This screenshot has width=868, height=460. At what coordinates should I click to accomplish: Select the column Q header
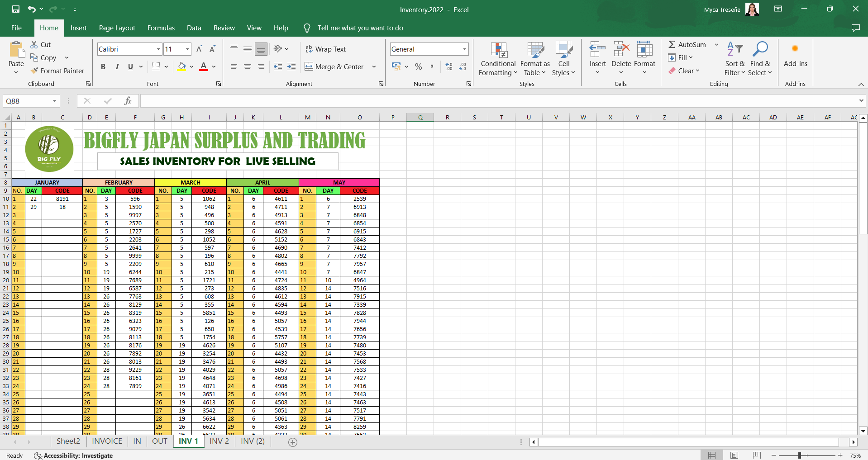point(420,117)
